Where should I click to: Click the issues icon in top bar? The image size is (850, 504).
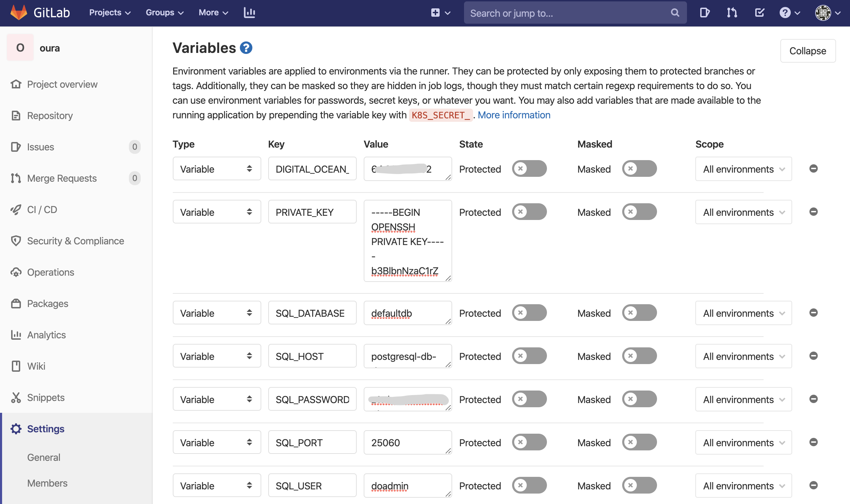pos(704,13)
